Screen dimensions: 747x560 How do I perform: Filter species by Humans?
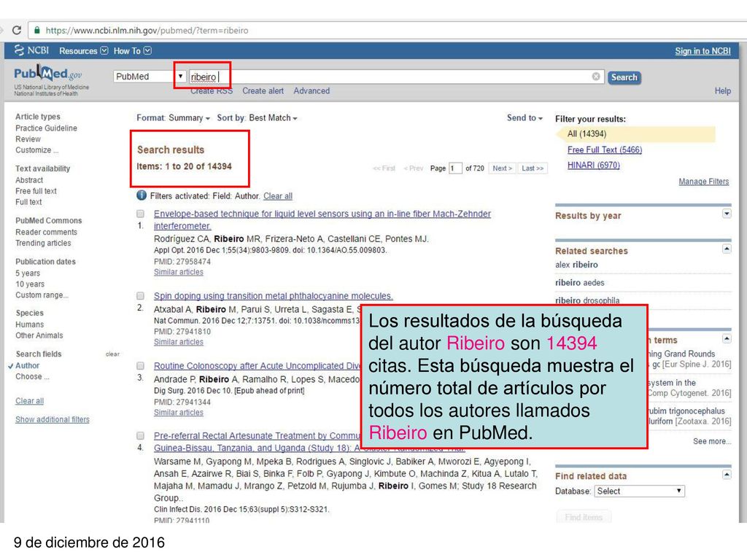[x=29, y=324]
